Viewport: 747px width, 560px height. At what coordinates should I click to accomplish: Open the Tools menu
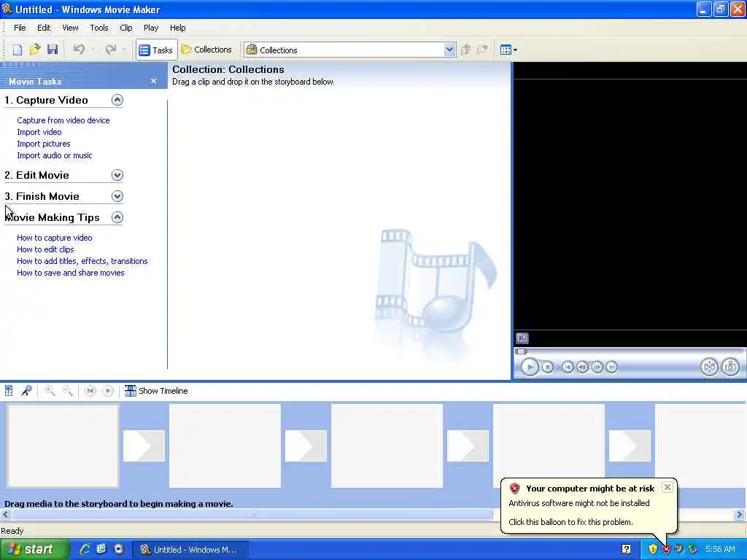pos(99,28)
